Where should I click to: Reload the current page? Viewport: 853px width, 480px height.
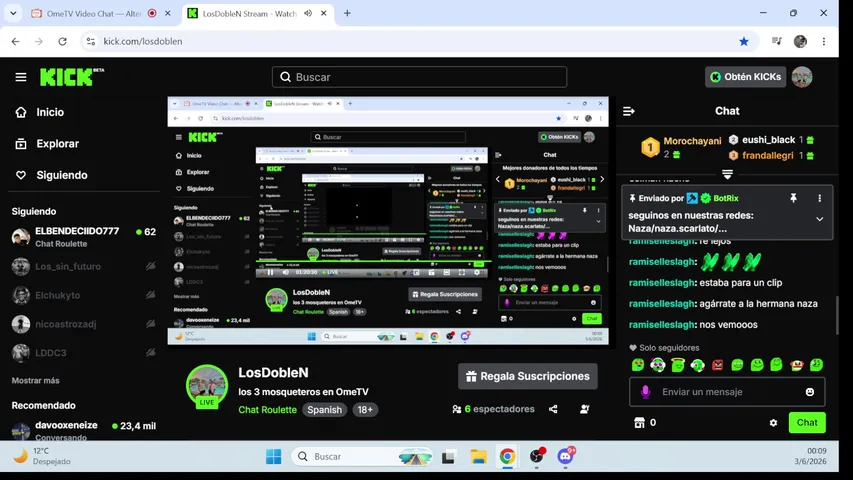point(63,41)
